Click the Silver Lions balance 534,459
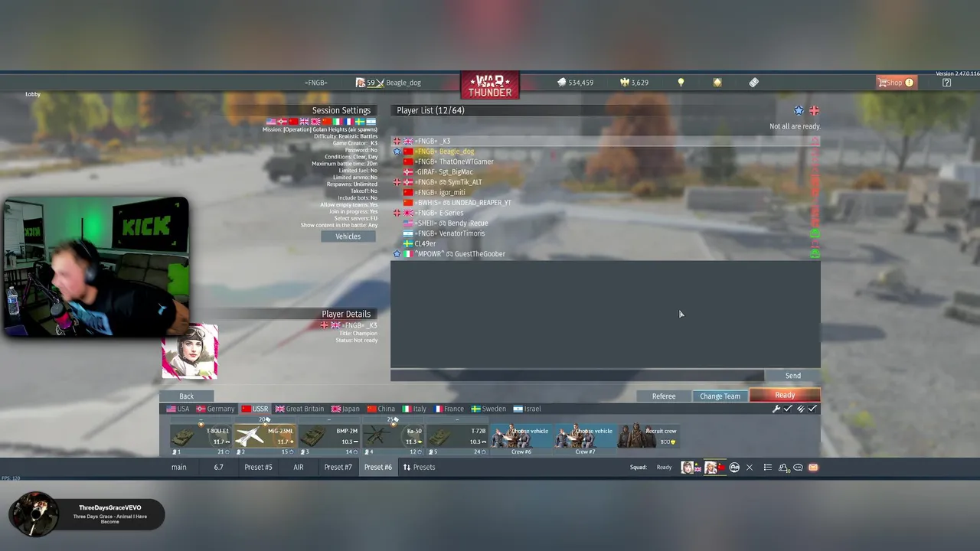The height and width of the screenshot is (551, 980). (575, 83)
